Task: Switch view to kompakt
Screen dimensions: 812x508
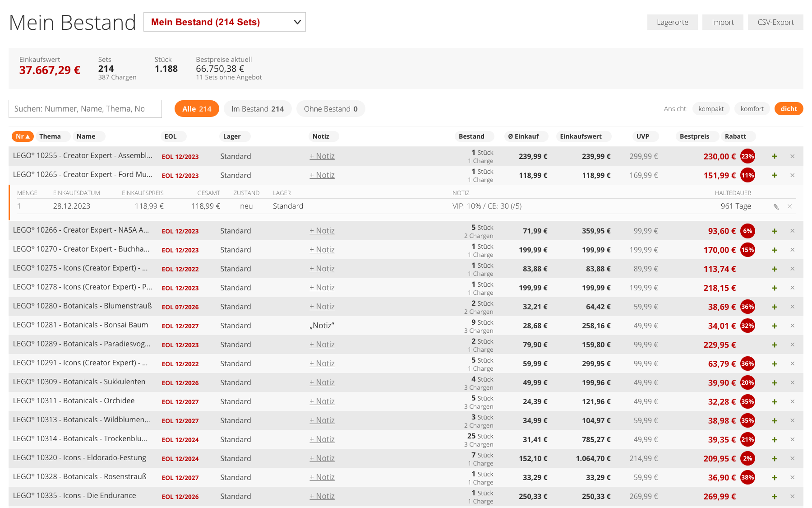Action: 711,109
